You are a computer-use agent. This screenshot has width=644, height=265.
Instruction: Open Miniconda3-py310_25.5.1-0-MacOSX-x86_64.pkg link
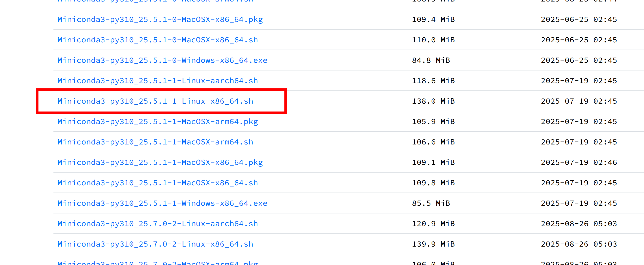[160, 19]
